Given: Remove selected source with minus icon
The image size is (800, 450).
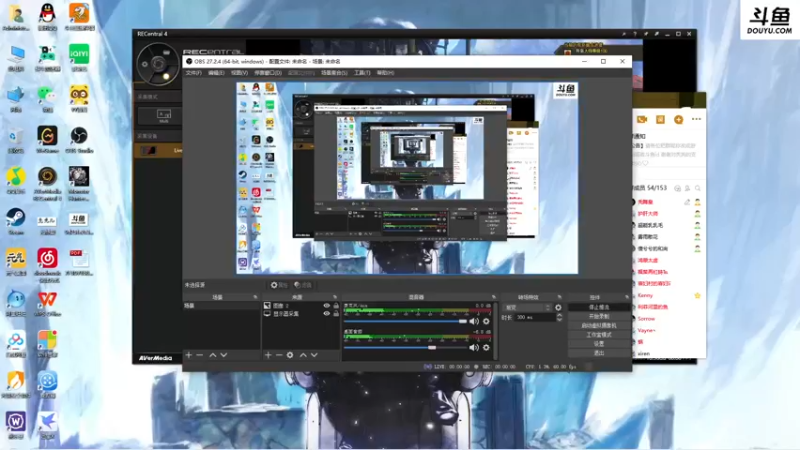Looking at the screenshot, I should [279, 355].
